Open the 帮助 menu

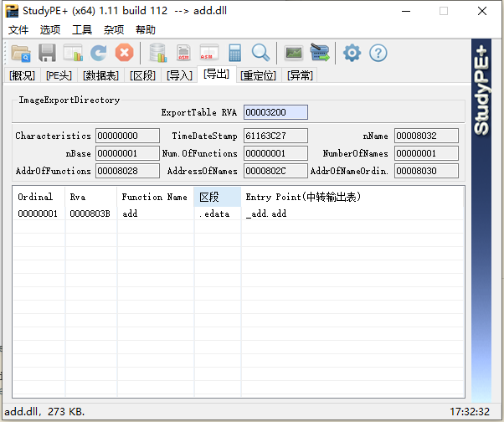(x=146, y=30)
